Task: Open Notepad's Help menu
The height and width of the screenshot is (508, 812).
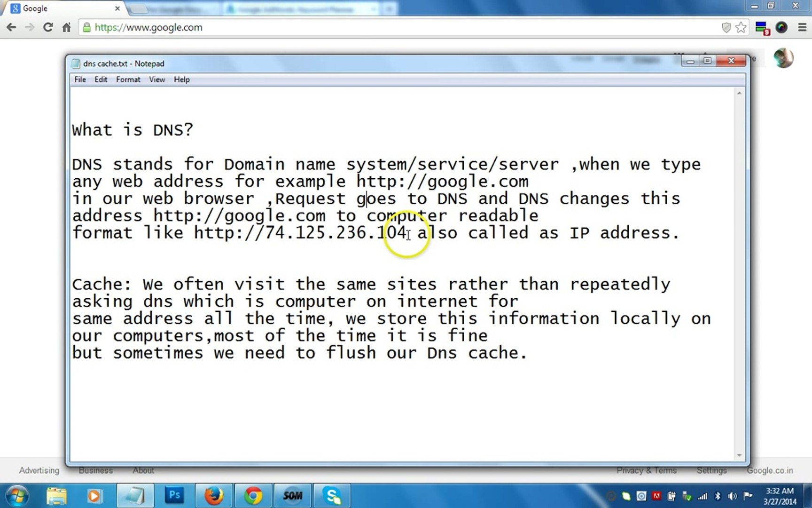Action: click(x=181, y=79)
